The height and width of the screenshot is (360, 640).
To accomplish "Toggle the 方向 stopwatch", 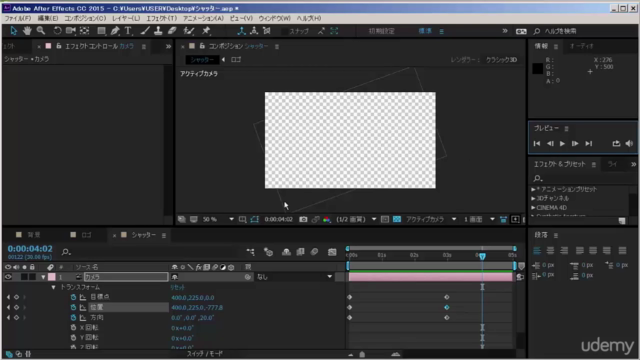I will [x=73, y=318].
